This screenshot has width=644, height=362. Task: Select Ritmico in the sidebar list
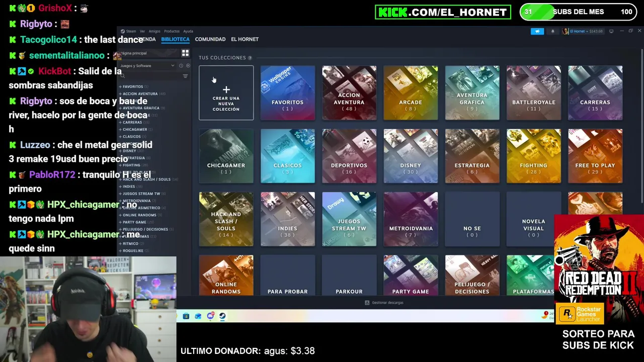pos(130,243)
